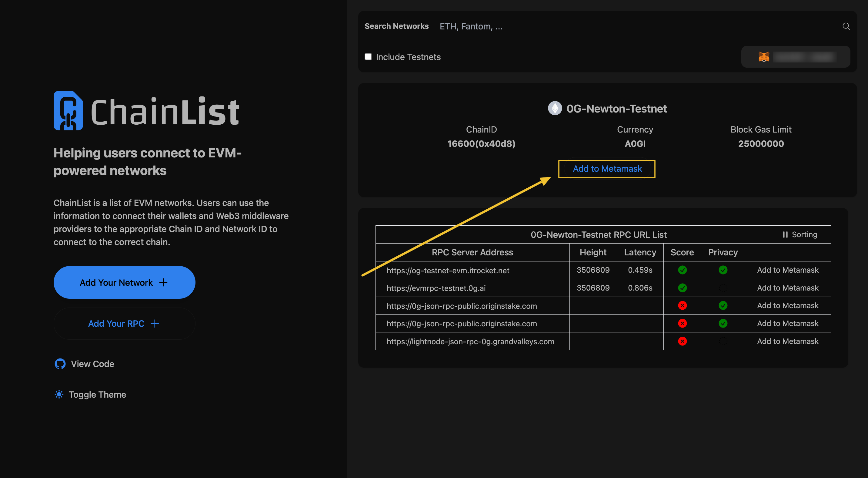Select the lightnode-json-rpc-0g.grandvalleys.com address

click(x=470, y=342)
